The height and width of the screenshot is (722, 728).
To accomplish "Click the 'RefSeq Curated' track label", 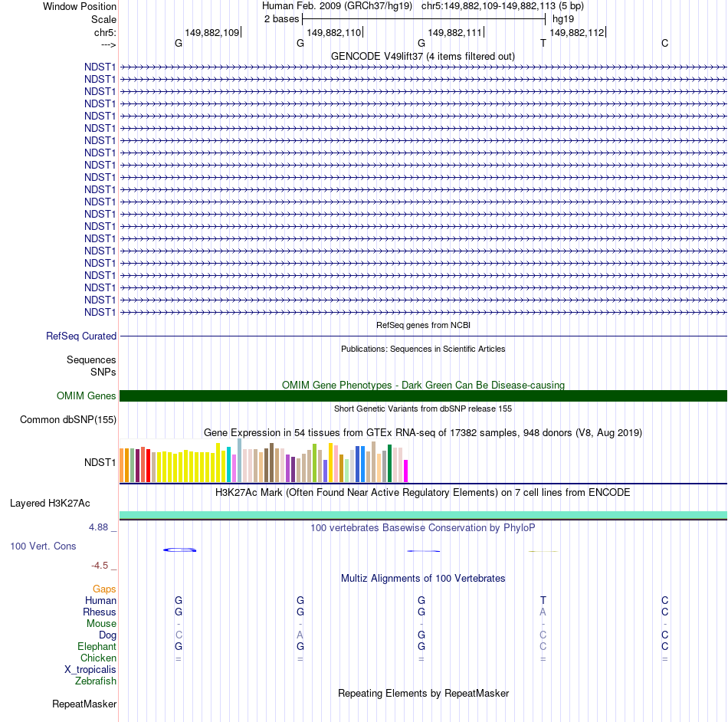I will click(81, 336).
